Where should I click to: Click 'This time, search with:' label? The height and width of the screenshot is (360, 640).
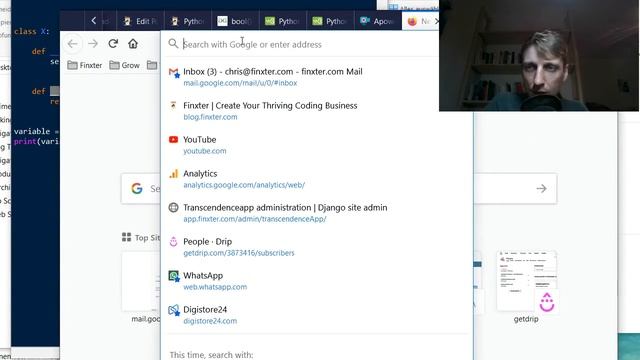pos(211,355)
